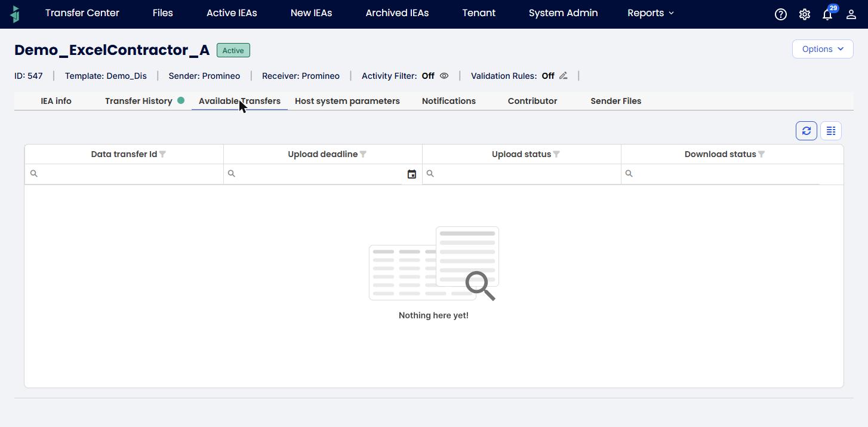Switch to the Transfer History tab
The width and height of the screenshot is (868, 427).
pos(138,101)
